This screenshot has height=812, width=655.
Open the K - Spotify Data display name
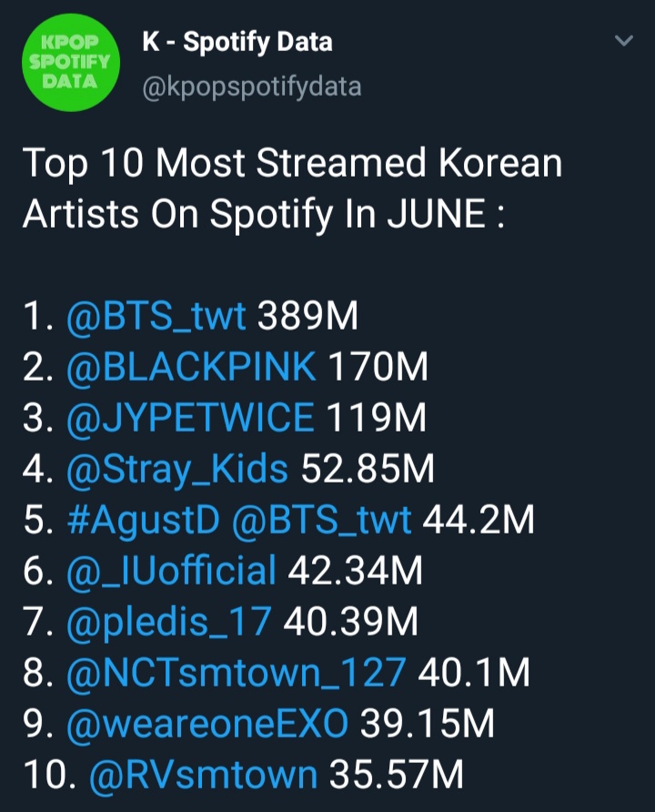click(x=238, y=42)
